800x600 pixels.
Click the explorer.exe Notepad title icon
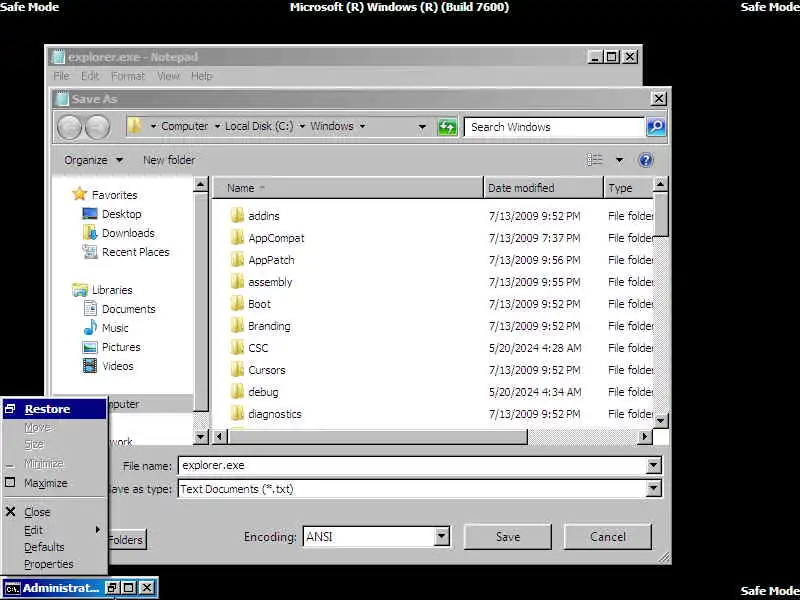click(58, 57)
